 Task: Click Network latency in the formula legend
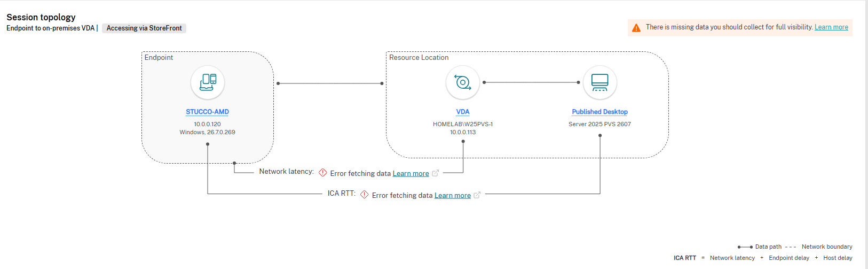(x=732, y=258)
